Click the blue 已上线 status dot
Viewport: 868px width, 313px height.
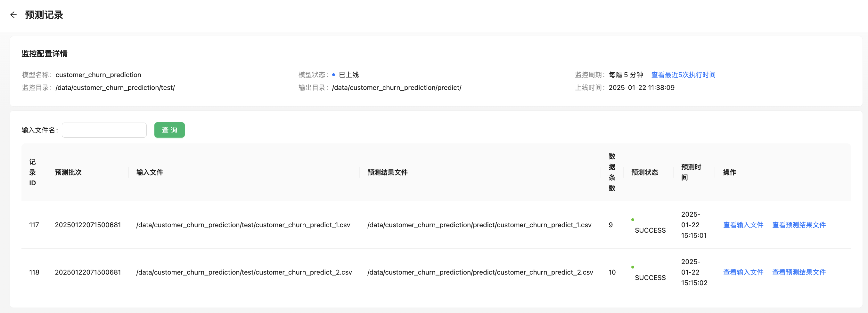pyautogui.click(x=333, y=75)
